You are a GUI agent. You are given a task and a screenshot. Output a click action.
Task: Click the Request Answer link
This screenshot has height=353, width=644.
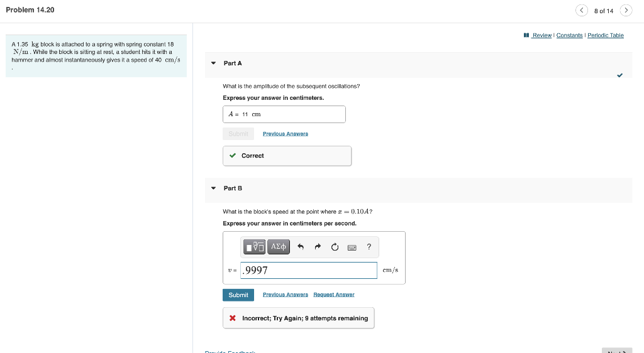334,295
